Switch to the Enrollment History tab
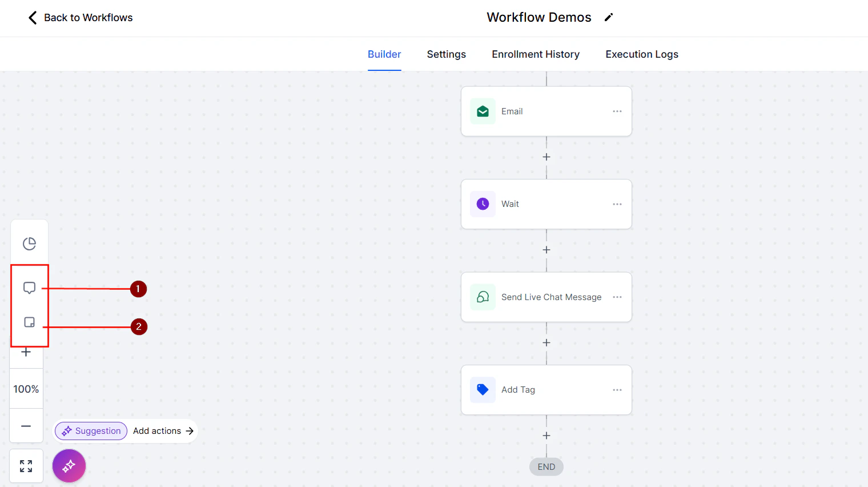Image resolution: width=868 pixels, height=487 pixels. [x=535, y=54]
